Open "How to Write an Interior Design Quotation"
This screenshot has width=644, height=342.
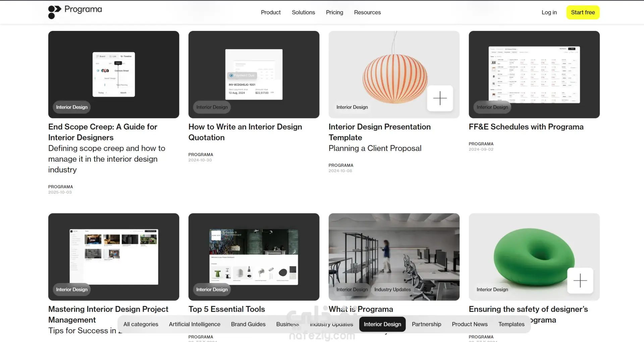(x=245, y=132)
